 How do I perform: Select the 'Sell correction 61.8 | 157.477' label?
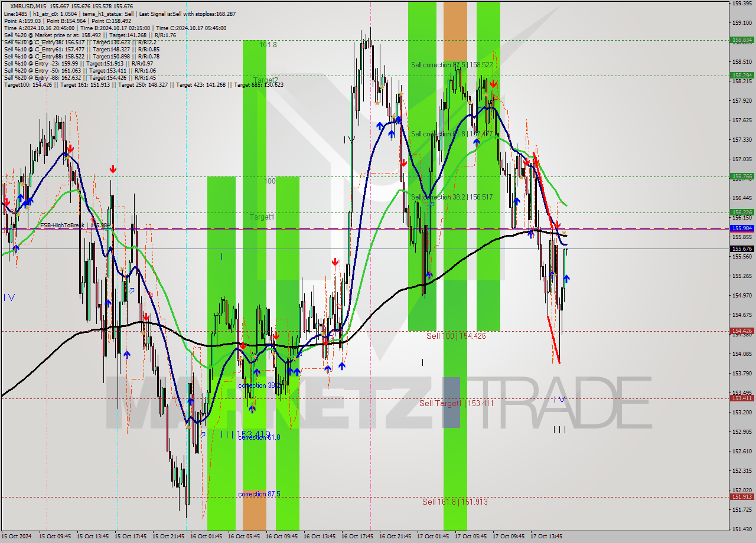452,134
